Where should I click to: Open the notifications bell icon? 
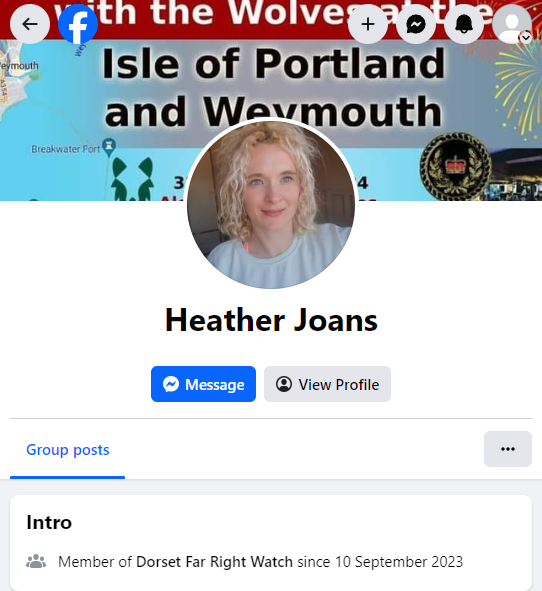click(x=464, y=24)
